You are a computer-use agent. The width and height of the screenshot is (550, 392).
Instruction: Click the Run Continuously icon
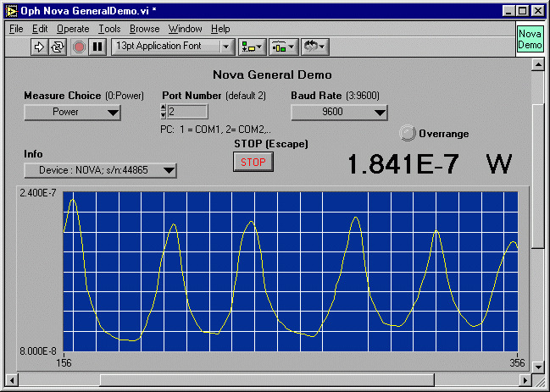click(58, 47)
